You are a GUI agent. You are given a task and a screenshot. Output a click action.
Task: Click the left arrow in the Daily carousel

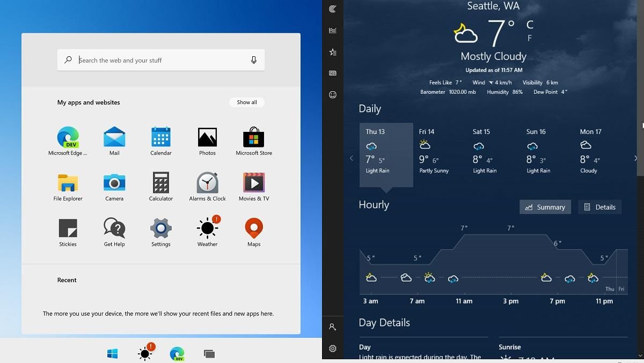click(352, 158)
